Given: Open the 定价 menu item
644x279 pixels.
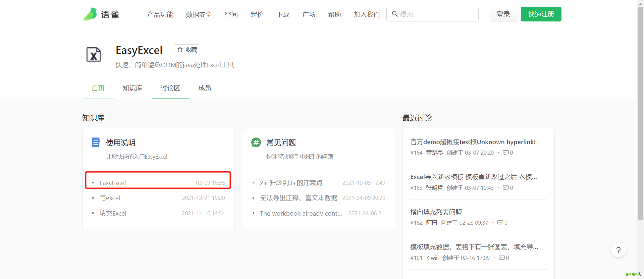Looking at the screenshot, I should pos(257,14).
